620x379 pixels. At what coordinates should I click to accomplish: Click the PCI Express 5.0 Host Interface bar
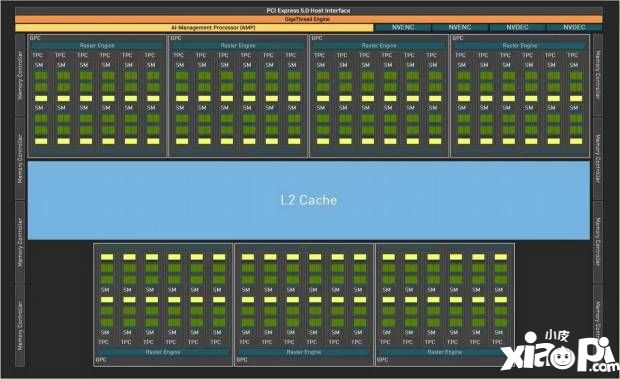(309, 11)
